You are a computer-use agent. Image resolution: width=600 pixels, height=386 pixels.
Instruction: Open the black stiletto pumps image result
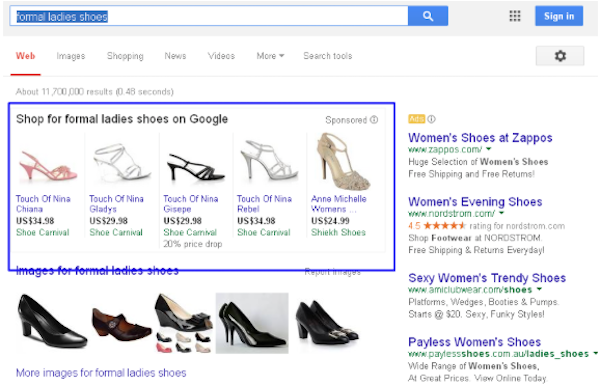[x=252, y=323]
